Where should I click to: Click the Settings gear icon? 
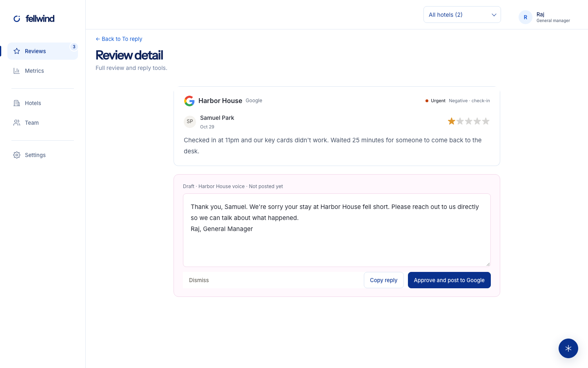point(17,155)
